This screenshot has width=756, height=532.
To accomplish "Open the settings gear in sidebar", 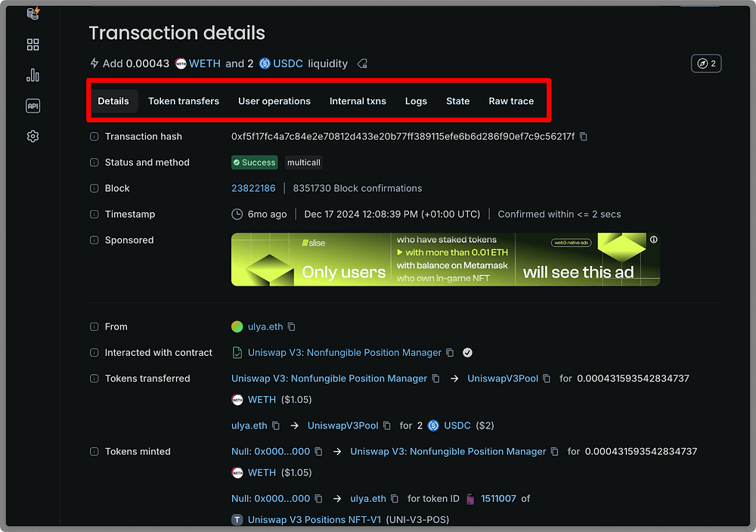I will (33, 136).
